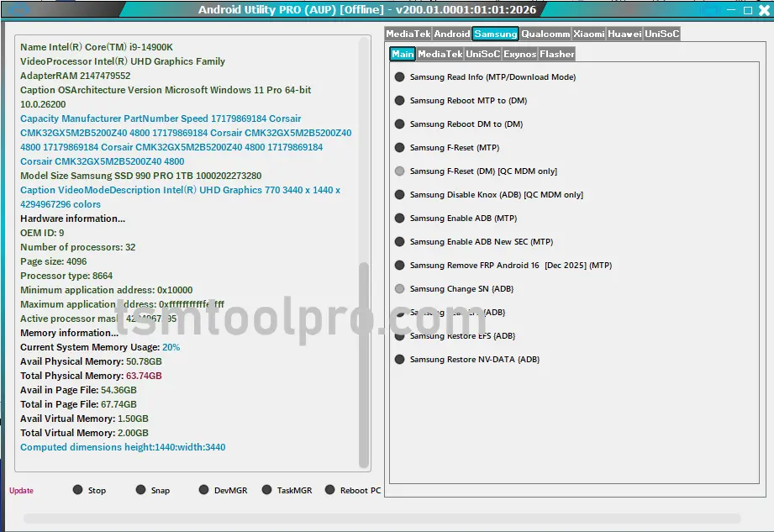Open the Android tab
The height and width of the screenshot is (532, 774).
tap(451, 34)
